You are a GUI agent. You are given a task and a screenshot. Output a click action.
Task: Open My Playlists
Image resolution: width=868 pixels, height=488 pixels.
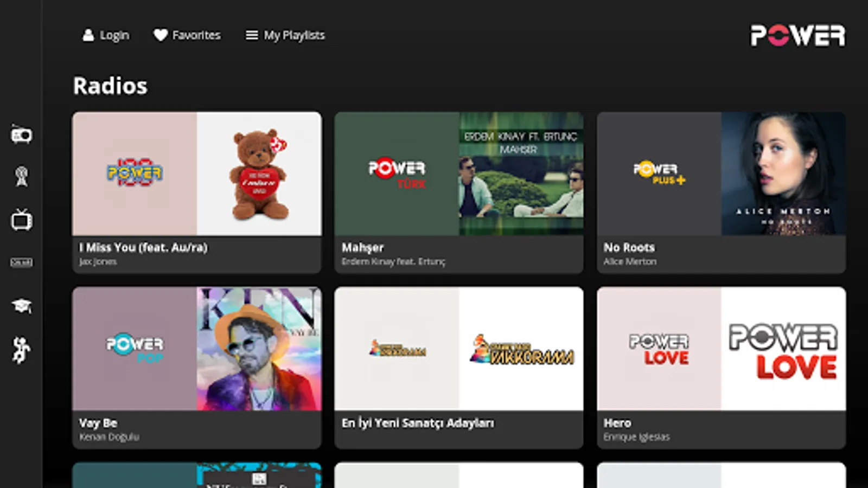[x=294, y=35]
